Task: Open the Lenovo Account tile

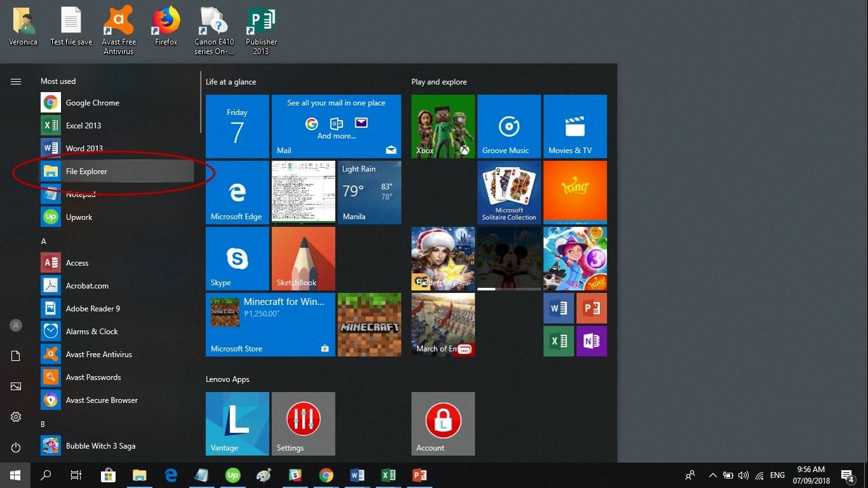Action: click(x=443, y=424)
